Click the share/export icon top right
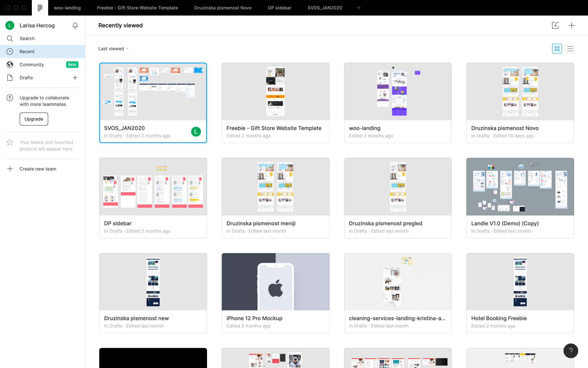Image resolution: width=588 pixels, height=368 pixels. point(555,25)
